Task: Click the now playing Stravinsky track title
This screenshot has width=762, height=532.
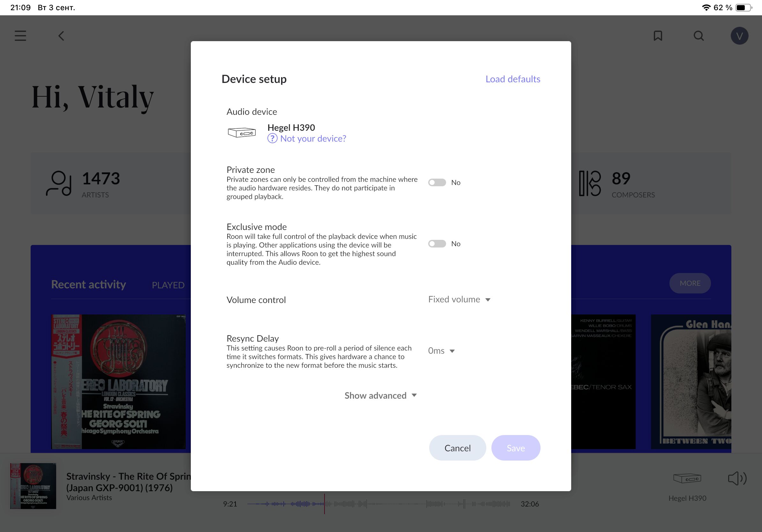Action: pos(129,482)
